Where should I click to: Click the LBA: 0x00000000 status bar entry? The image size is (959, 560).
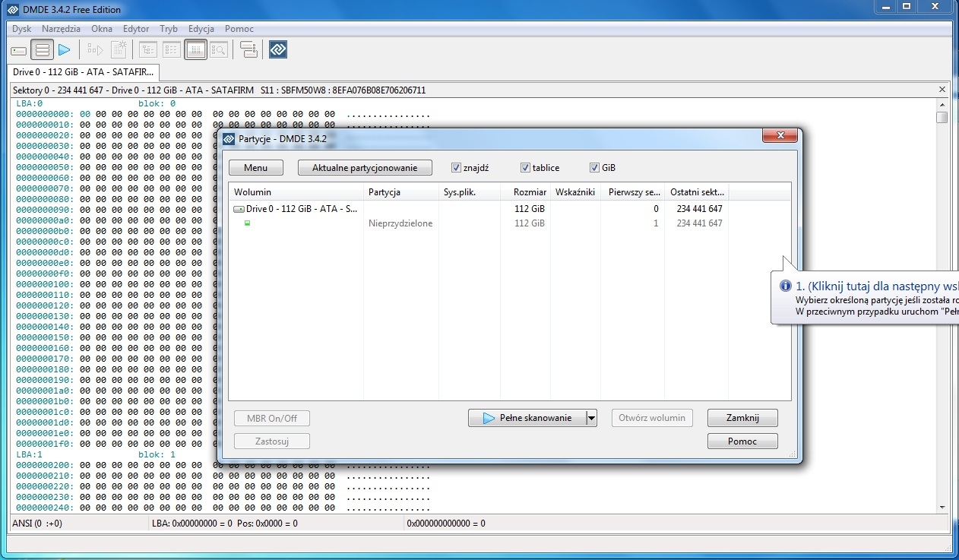click(224, 524)
